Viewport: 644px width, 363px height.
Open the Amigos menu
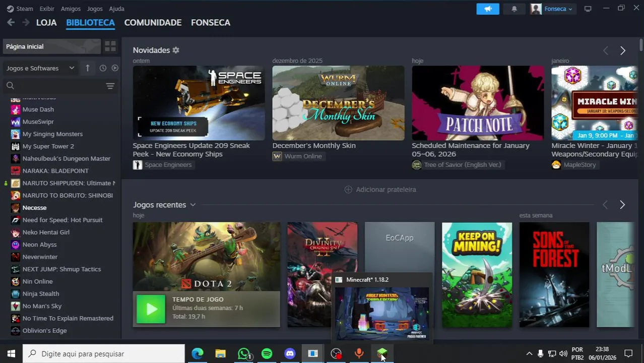coord(71,9)
